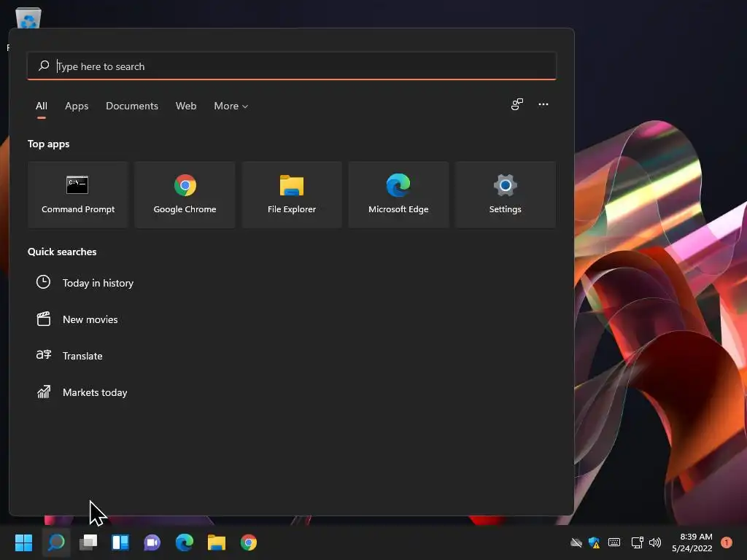This screenshot has width=747, height=560.
Task: Click the search box labeled Type here to search
Action: pos(292,66)
